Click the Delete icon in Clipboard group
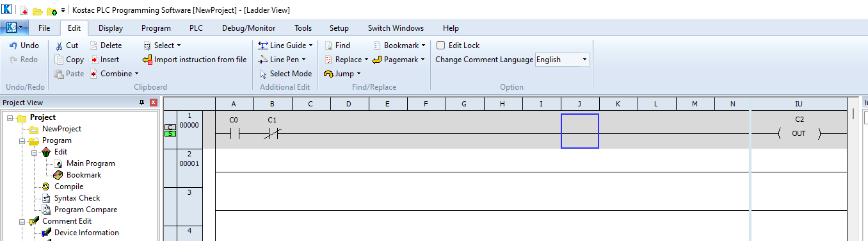This screenshot has width=868, height=241. 94,46
